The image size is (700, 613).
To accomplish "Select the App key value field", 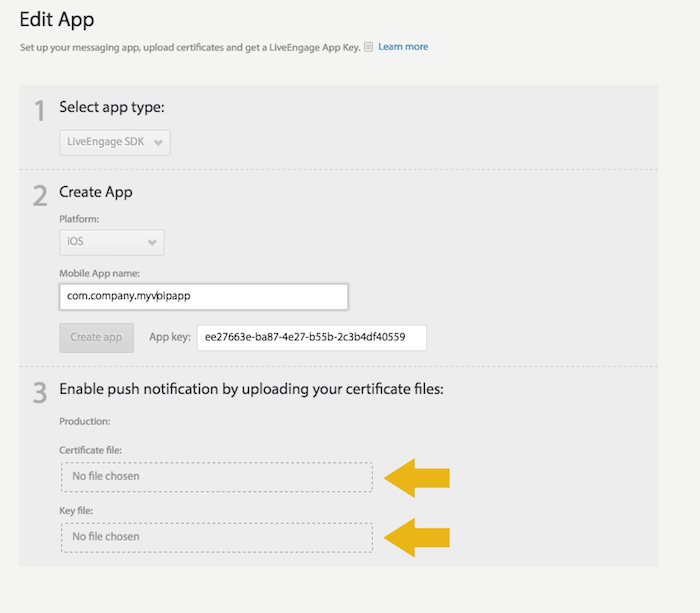I will tap(312, 338).
